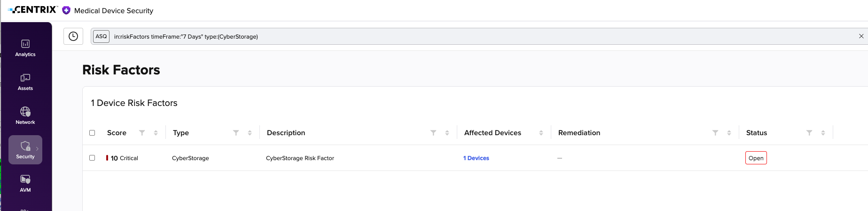Click into the riskFactors query field
868x211 pixels.
point(483,36)
